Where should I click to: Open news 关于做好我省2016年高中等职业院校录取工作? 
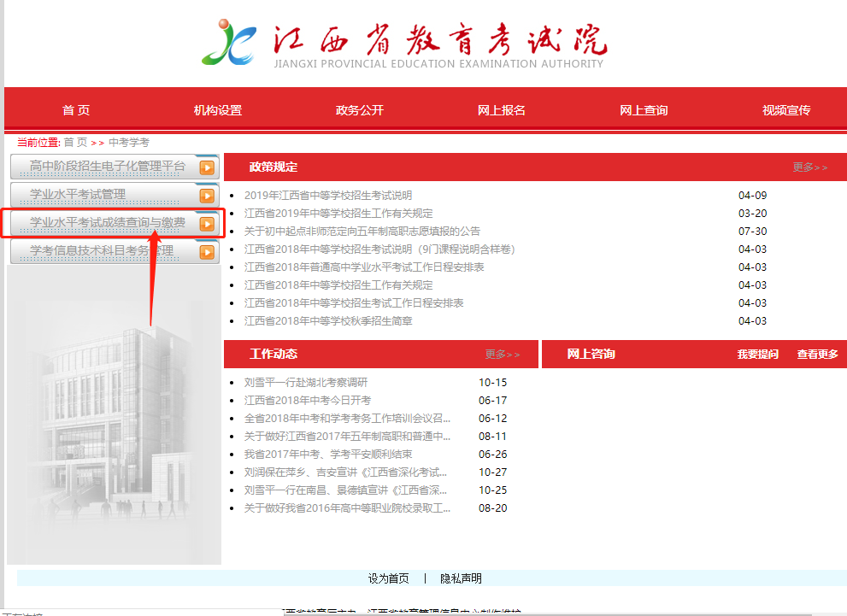point(347,508)
